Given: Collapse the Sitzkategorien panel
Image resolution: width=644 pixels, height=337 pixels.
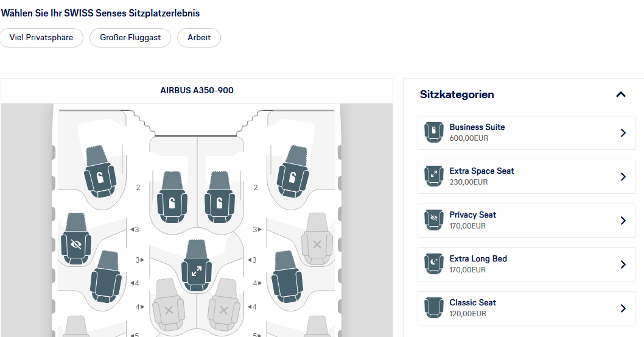Looking at the screenshot, I should (621, 94).
